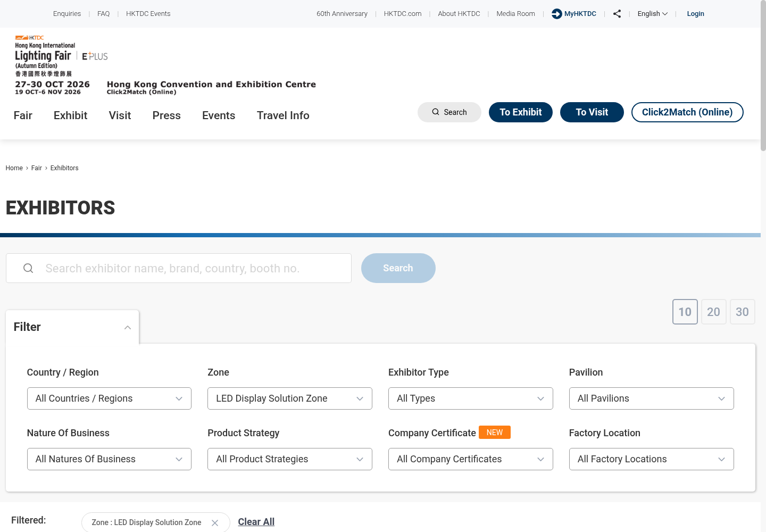Focus the exhibitor name search field

pyautogui.click(x=179, y=268)
